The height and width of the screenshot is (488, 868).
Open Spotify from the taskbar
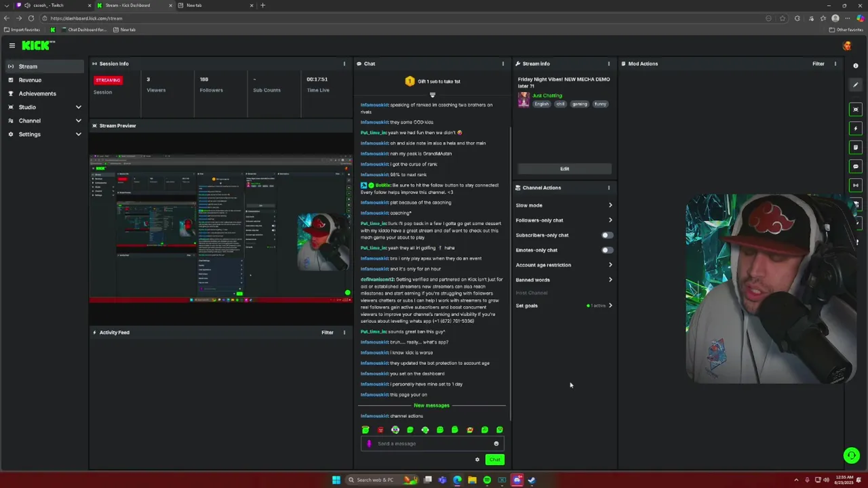[487, 480]
